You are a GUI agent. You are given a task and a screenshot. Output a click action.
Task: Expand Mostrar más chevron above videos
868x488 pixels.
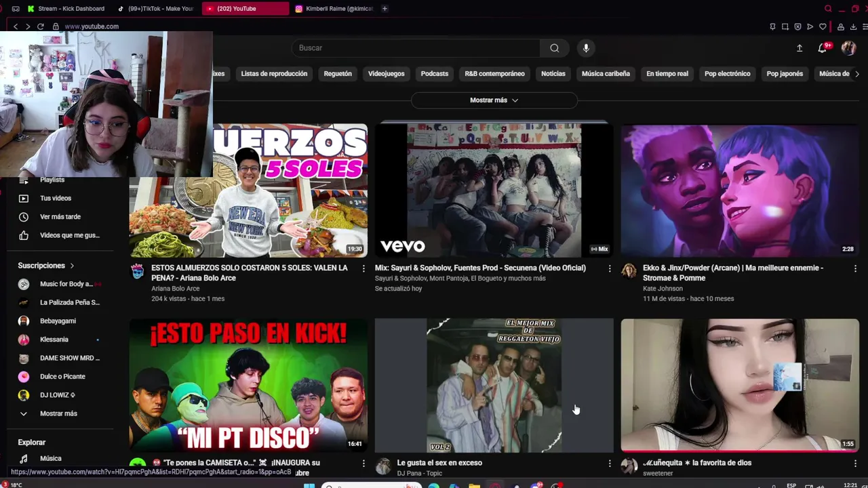coord(515,100)
